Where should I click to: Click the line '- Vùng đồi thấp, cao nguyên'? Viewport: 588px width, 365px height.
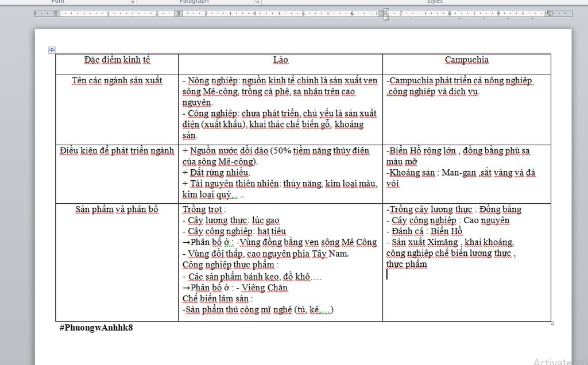click(x=265, y=254)
